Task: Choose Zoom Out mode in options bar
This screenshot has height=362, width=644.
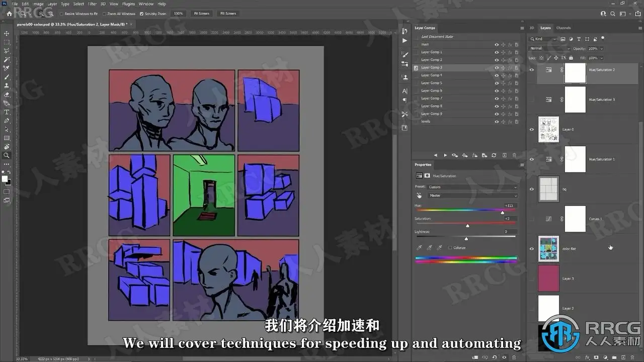Action: pos(50,14)
